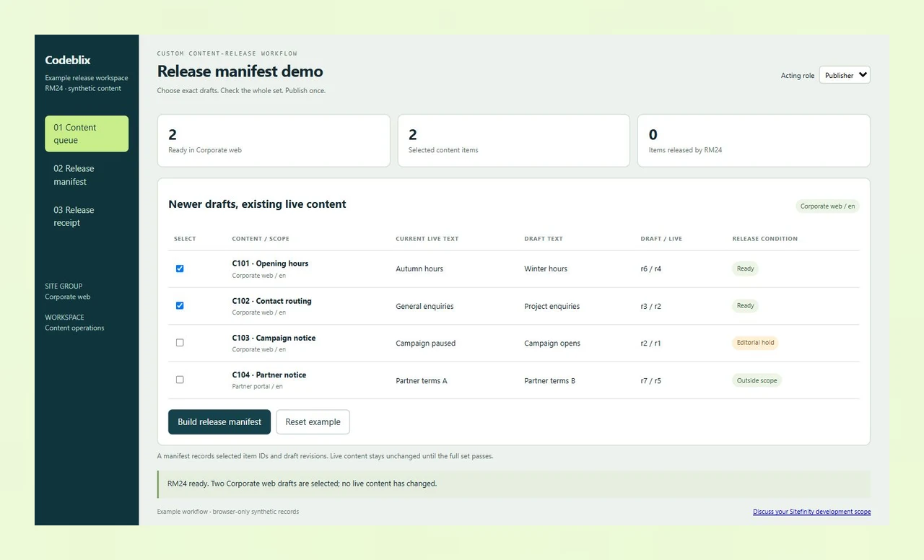Follow the Discuss your Sitefinity development scope link

pos(811,512)
